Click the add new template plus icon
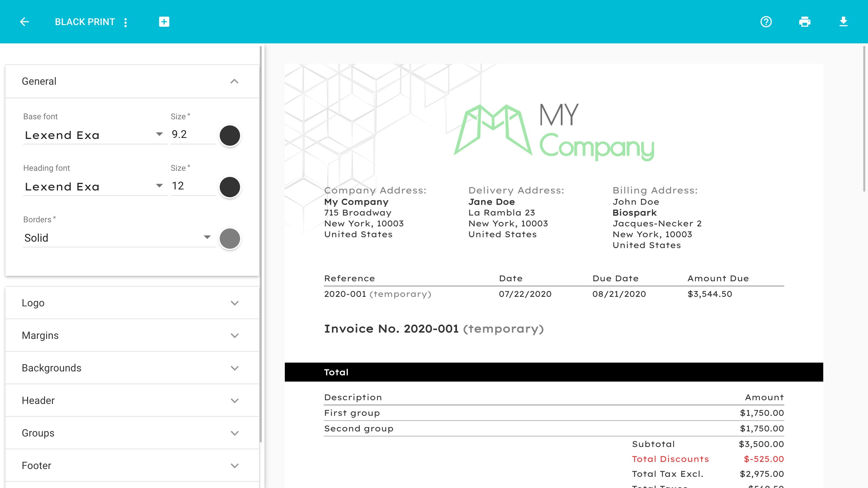The height and width of the screenshot is (488, 868). click(x=164, y=22)
